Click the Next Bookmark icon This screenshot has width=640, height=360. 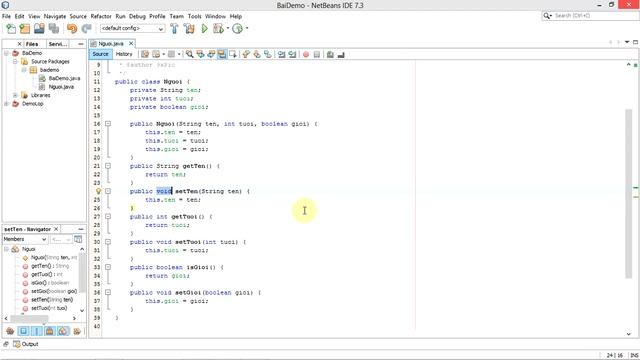(257, 54)
